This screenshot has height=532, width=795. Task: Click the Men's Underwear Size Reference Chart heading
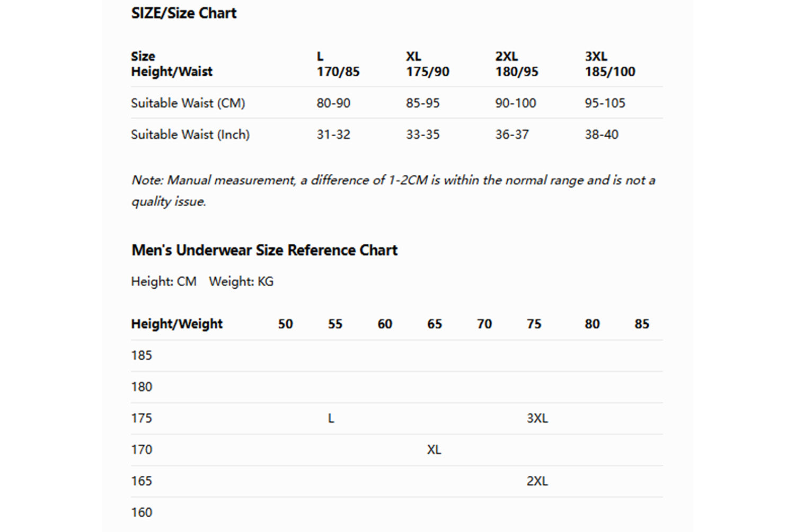point(264,250)
